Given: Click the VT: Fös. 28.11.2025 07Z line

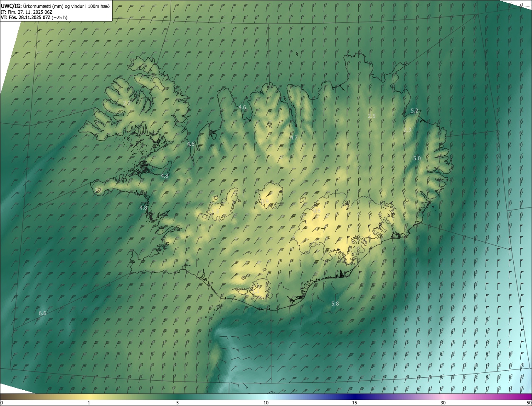Looking at the screenshot, I should coord(34,17).
